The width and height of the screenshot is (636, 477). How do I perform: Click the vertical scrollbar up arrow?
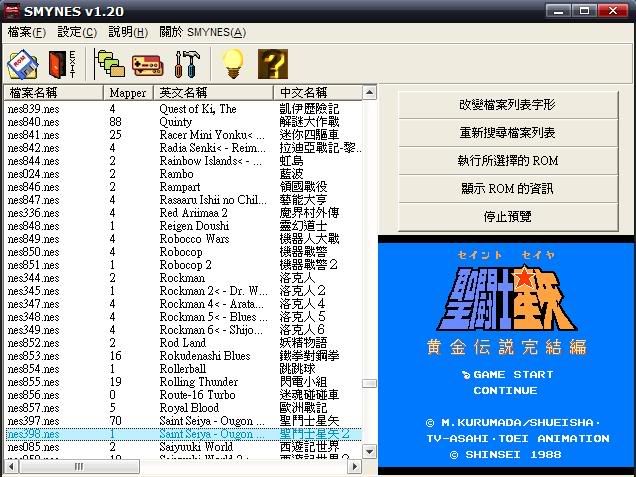(369, 93)
